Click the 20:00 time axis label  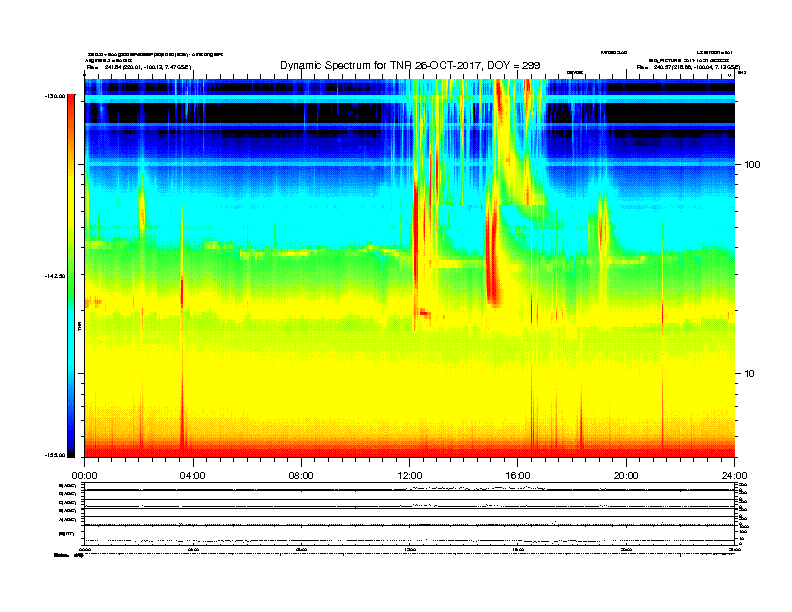[626, 476]
